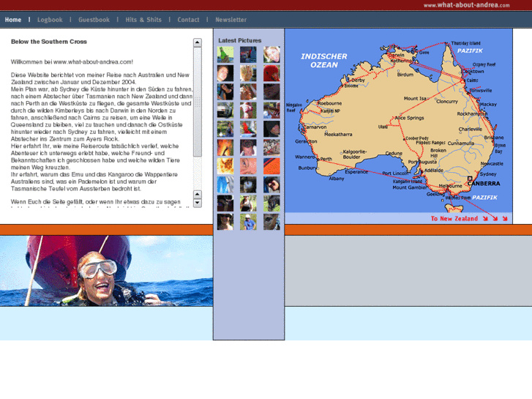
Task: Open the Home navigation item
Action: point(13,20)
